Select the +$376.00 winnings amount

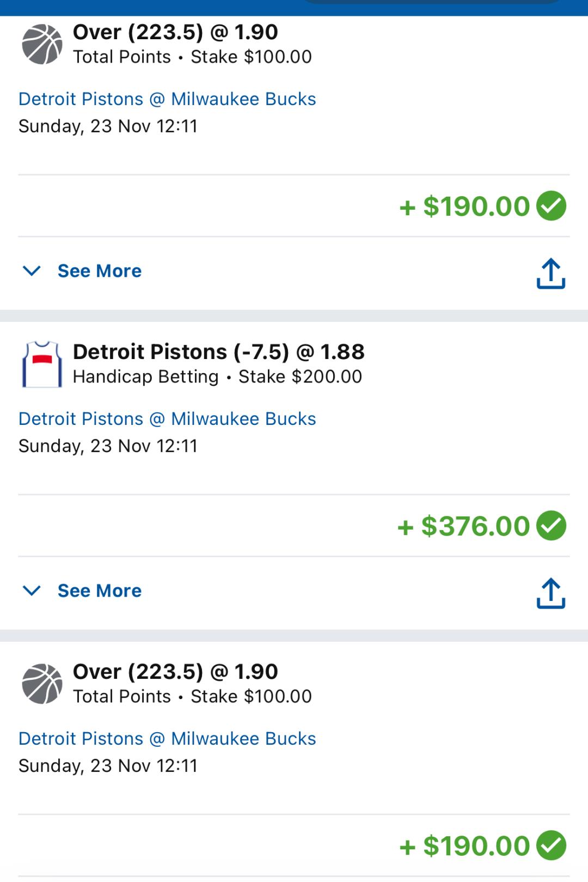(x=464, y=526)
